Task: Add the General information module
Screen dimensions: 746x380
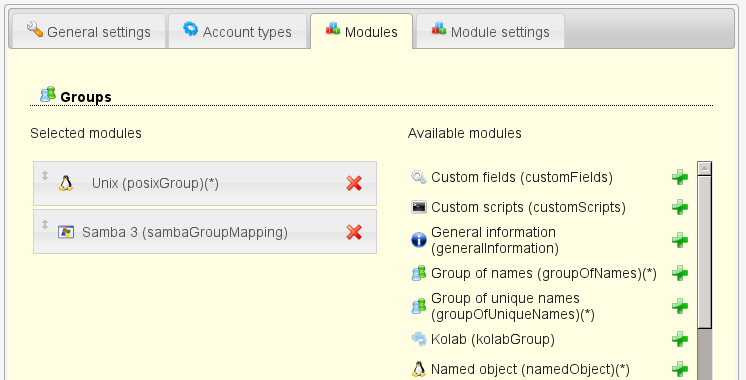Action: coord(680,240)
